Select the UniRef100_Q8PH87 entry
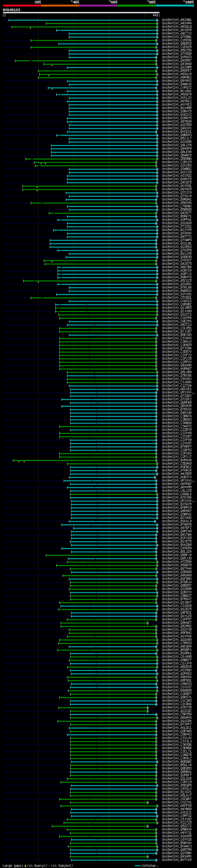197x868 pixels. click(x=176, y=511)
